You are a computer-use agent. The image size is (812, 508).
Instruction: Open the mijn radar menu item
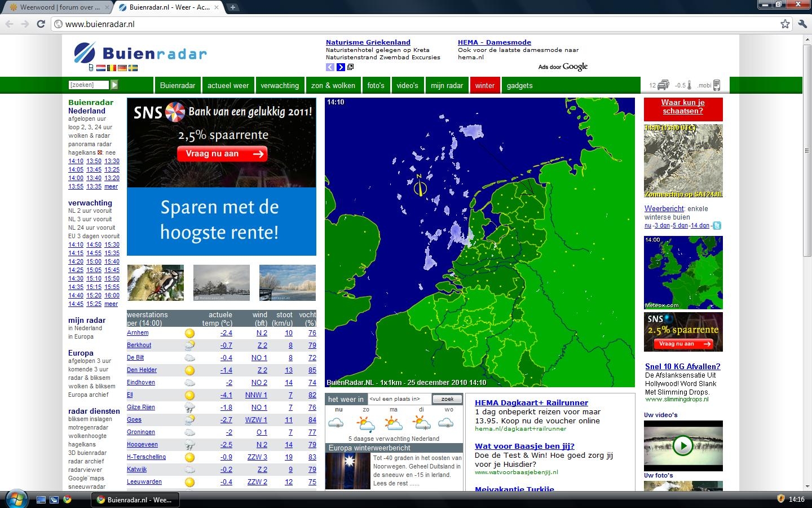click(447, 85)
